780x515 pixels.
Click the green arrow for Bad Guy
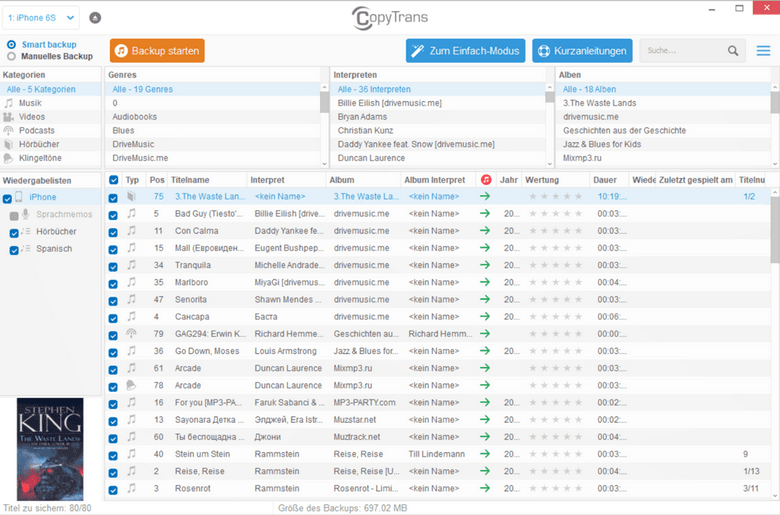(x=485, y=213)
